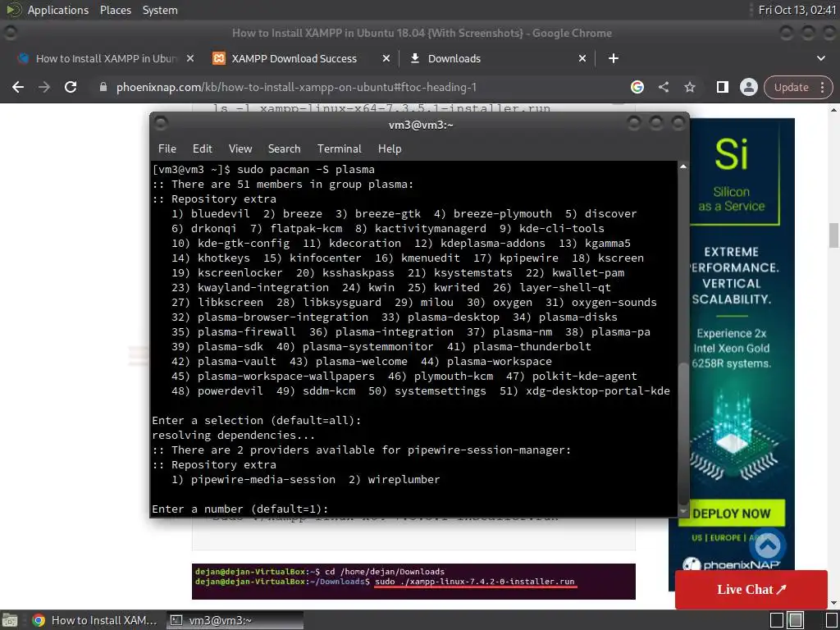Click the Chrome forward arrow
Image resolution: width=840 pixels, height=630 pixels.
[x=44, y=87]
